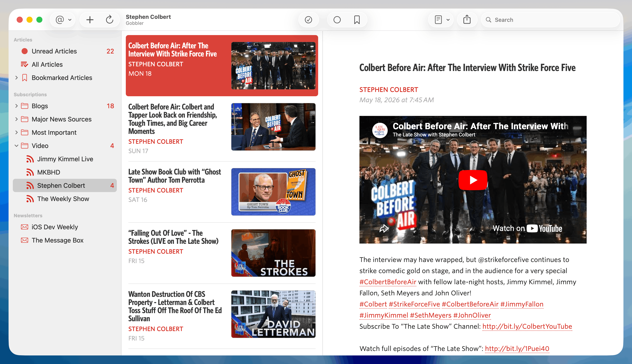Expand the Bookmarked Articles chevron

point(16,78)
